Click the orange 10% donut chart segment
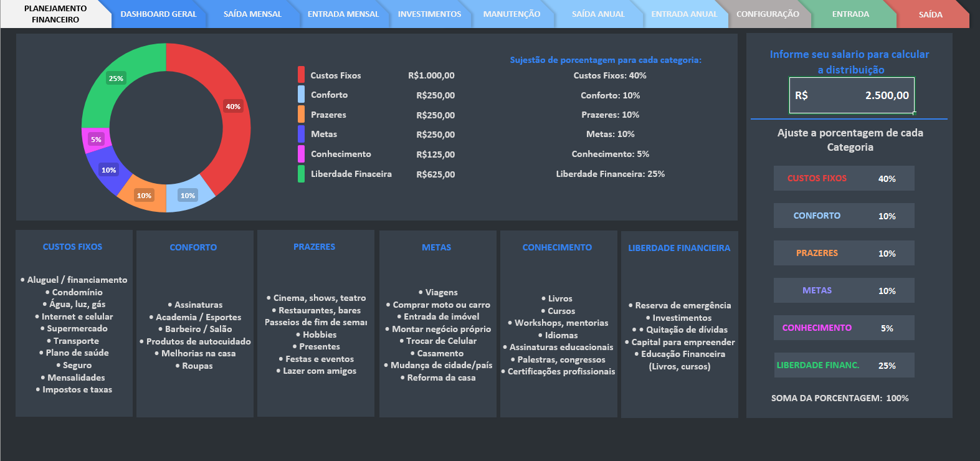This screenshot has width=980, height=461. click(x=144, y=196)
